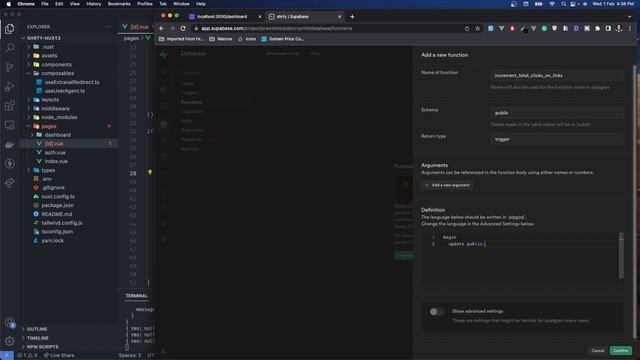Viewport: 640px width, 360px height.
Task: Open README.md file
Action: [56, 214]
